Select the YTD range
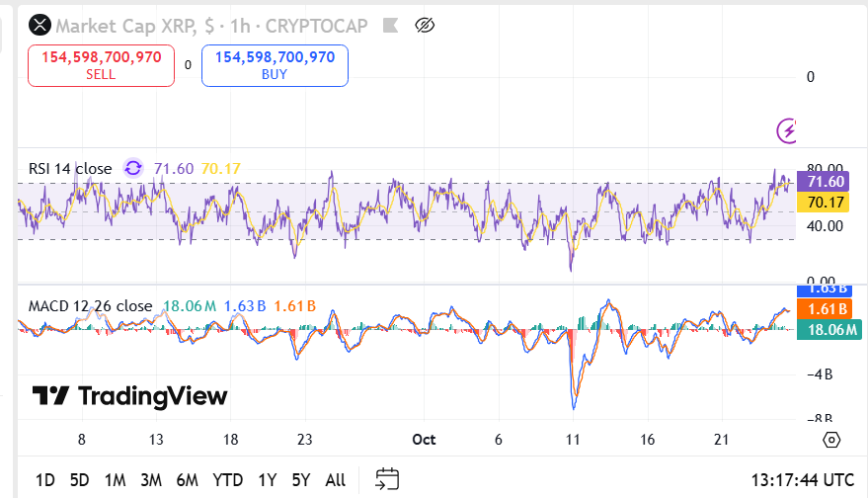 coord(228,480)
